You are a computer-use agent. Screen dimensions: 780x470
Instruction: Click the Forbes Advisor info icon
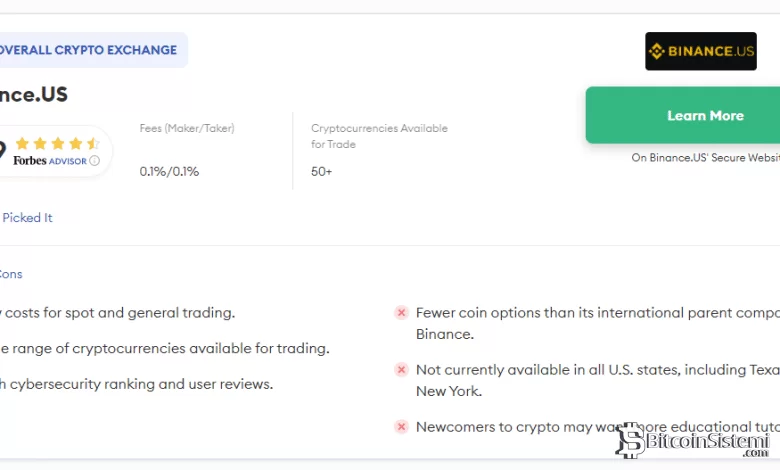[x=95, y=161]
